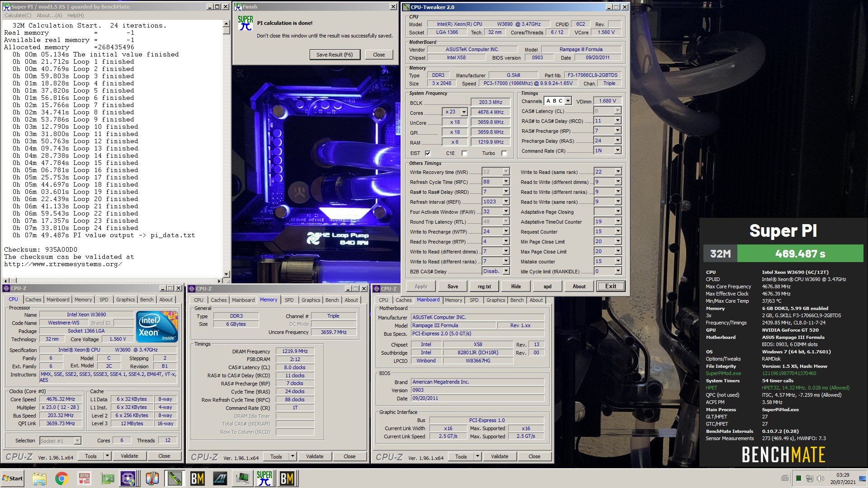Click the spd button in CPU-Tweaker
The width and height of the screenshot is (868, 488).
(547, 286)
